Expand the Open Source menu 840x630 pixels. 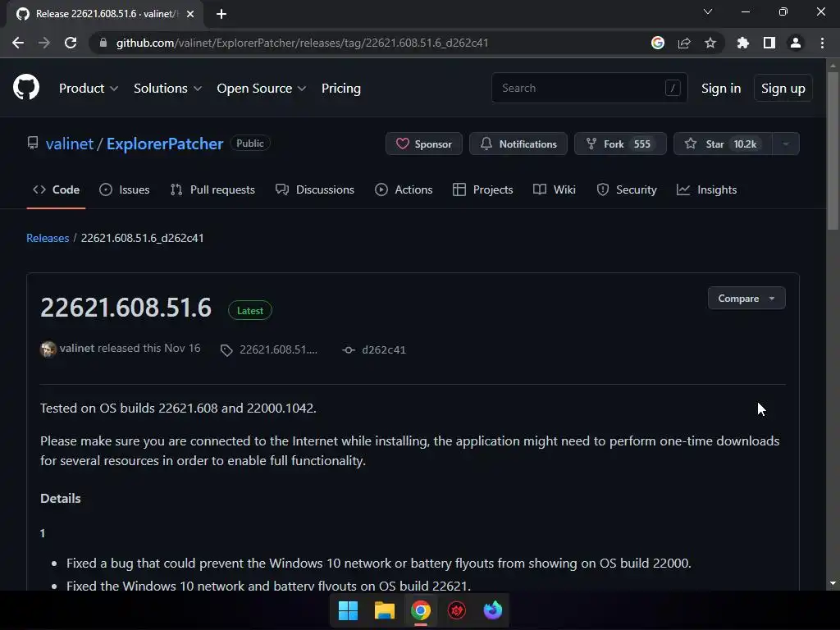pyautogui.click(x=262, y=88)
